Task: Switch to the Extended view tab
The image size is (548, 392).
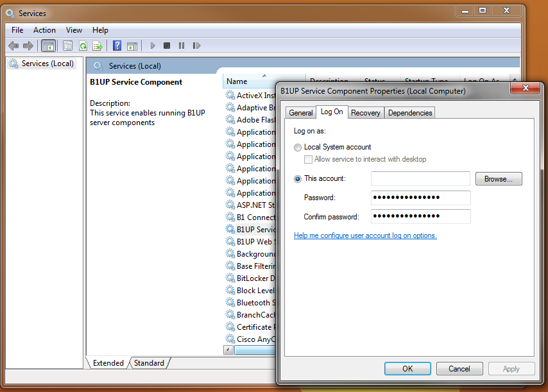Action: click(x=108, y=363)
